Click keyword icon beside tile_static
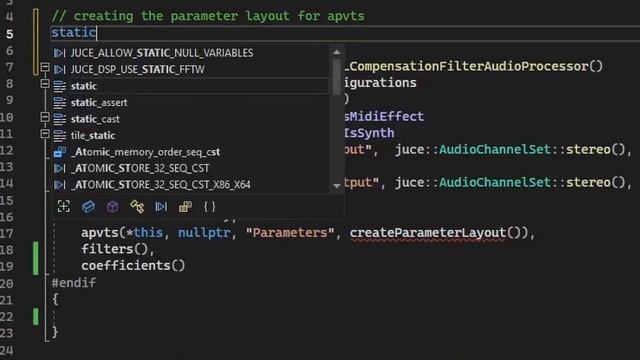 60,136
